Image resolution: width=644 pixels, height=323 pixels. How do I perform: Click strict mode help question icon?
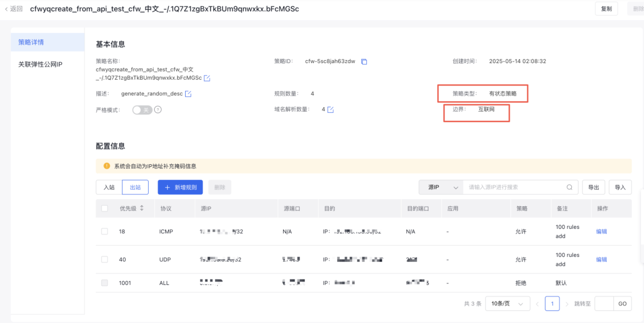click(x=158, y=110)
